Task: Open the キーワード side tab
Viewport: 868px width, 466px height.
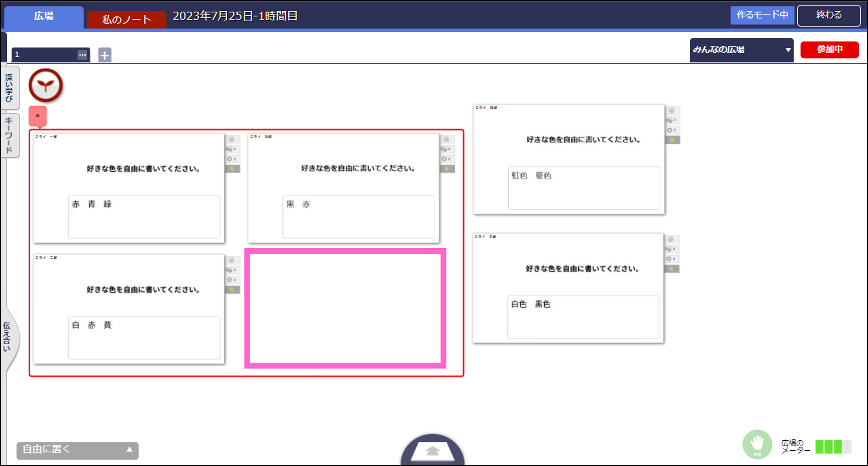Action: (x=9, y=135)
